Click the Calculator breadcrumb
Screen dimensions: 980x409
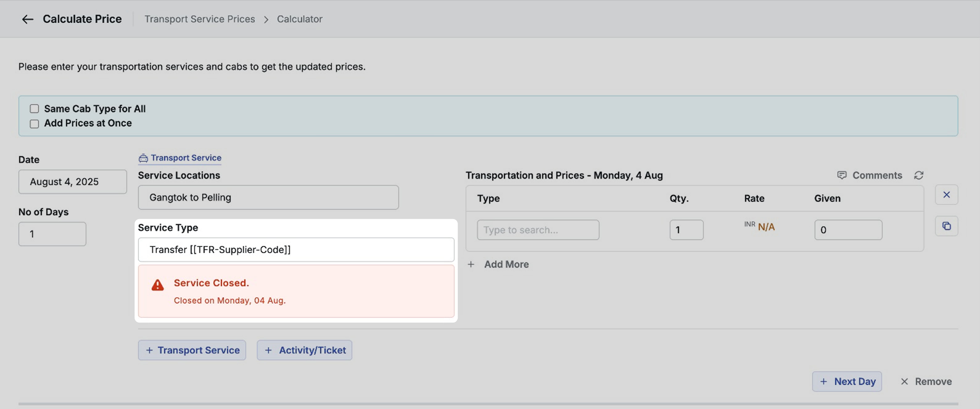[x=299, y=19]
